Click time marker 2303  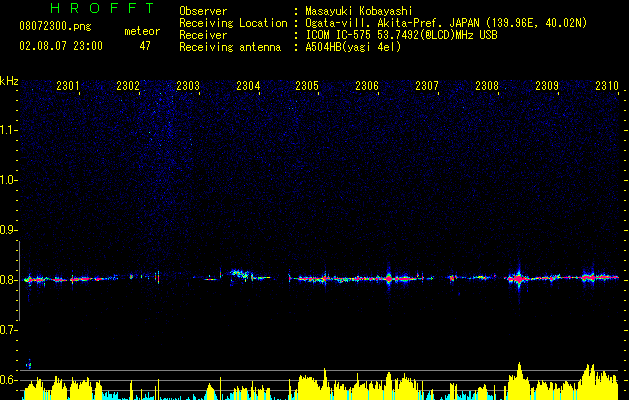(x=188, y=86)
